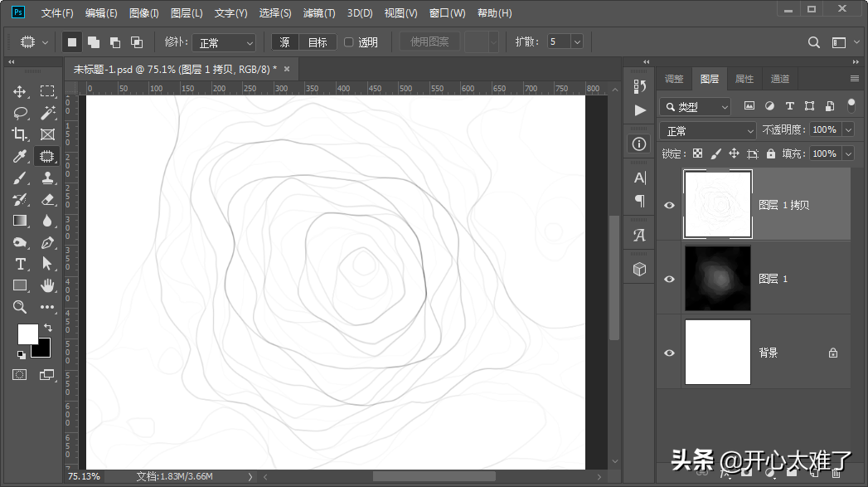Image resolution: width=868 pixels, height=487 pixels.
Task: Click the lock transparent pixels icon
Action: click(697, 153)
